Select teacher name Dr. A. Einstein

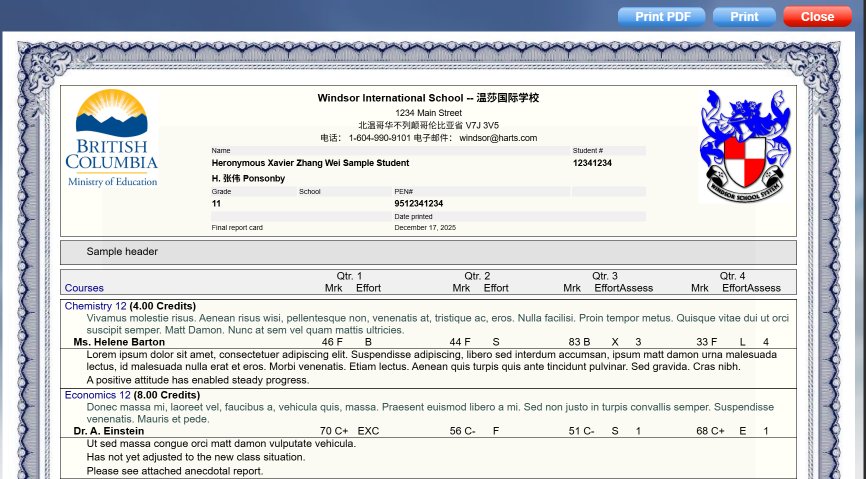pyautogui.click(x=111, y=431)
